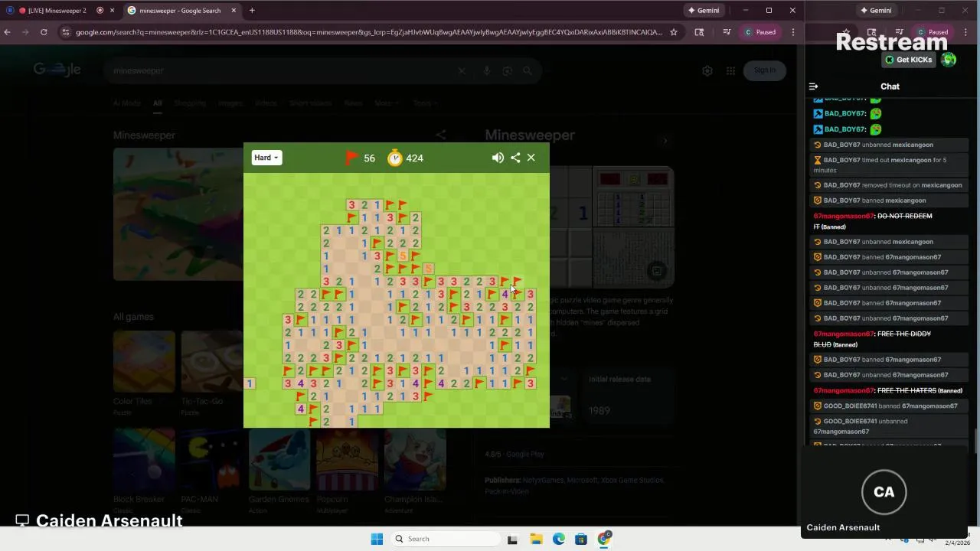Click the taskbar Search box
Viewport: 980px width, 551px height.
tap(445, 539)
